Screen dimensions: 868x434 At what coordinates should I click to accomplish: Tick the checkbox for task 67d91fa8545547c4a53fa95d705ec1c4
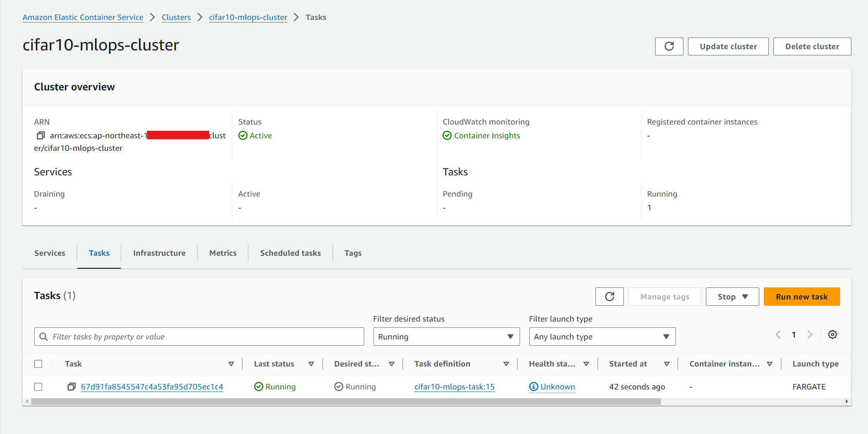pos(38,387)
